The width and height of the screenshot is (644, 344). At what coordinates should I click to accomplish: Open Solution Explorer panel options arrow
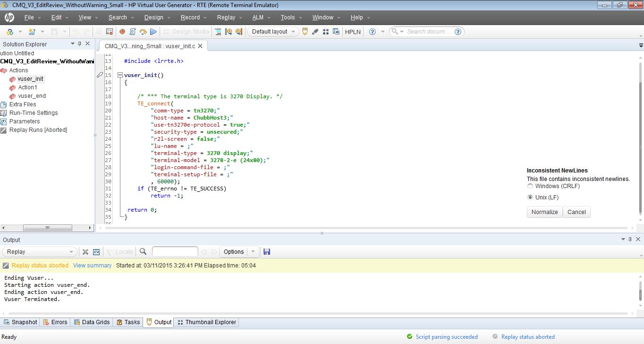[x=73, y=43]
